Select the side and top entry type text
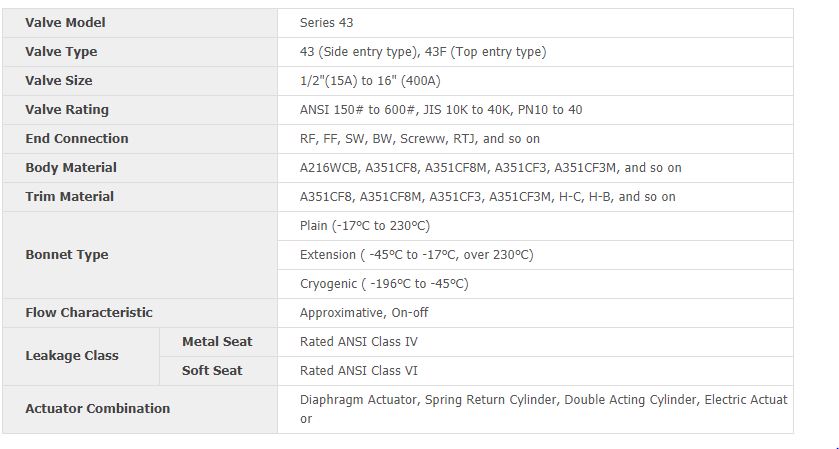Viewport: 839px width, 449px height. click(x=423, y=51)
